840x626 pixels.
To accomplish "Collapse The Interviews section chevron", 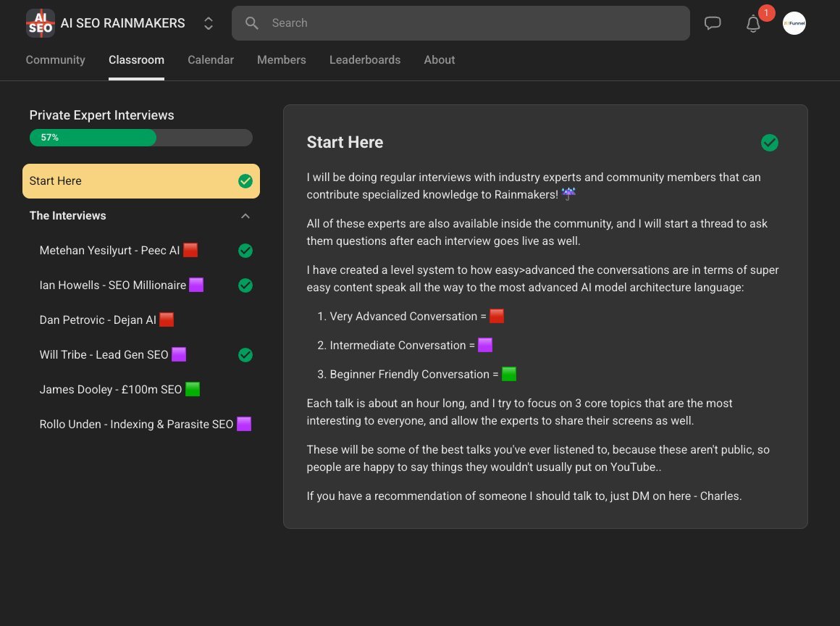I will (245, 216).
